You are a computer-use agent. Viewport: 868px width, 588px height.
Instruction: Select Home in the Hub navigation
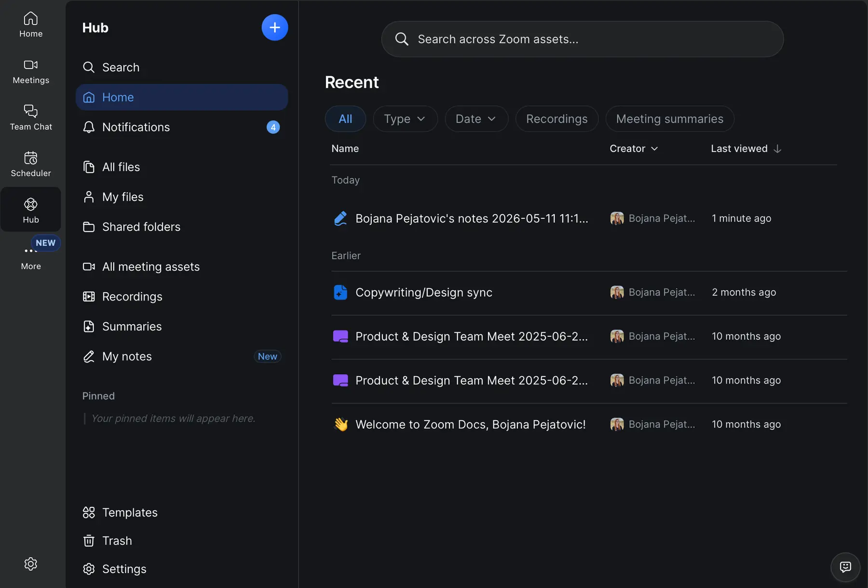[182, 97]
